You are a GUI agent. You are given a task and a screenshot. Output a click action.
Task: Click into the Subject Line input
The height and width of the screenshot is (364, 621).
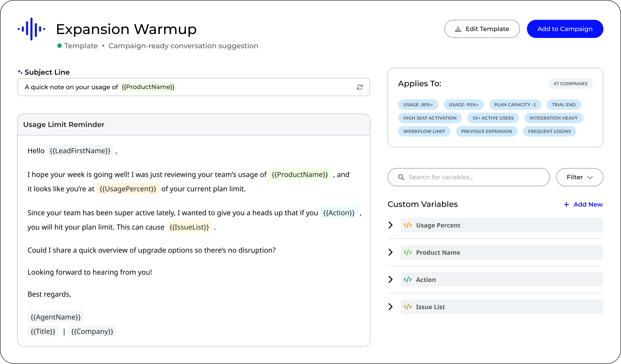point(194,87)
